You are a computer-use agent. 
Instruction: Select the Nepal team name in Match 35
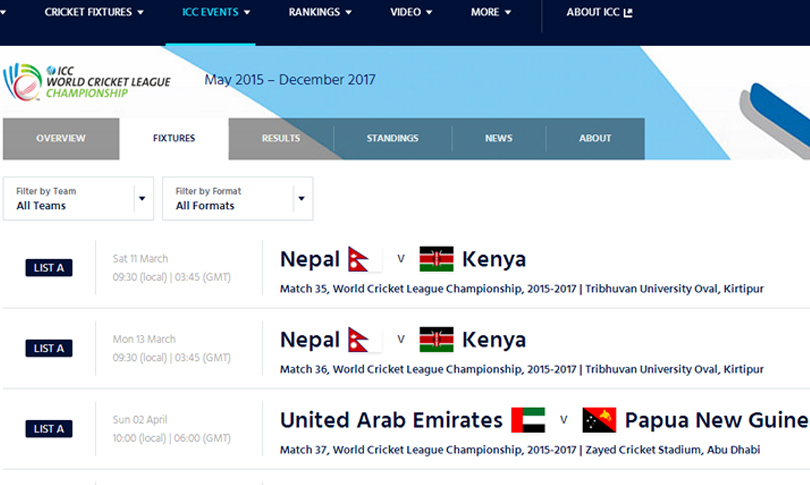(x=310, y=259)
